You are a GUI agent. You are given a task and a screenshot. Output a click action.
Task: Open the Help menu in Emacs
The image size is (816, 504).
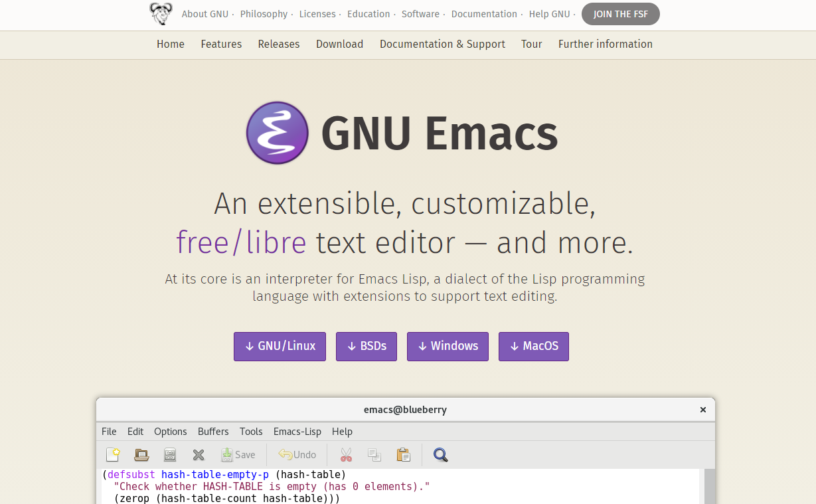[x=342, y=432]
